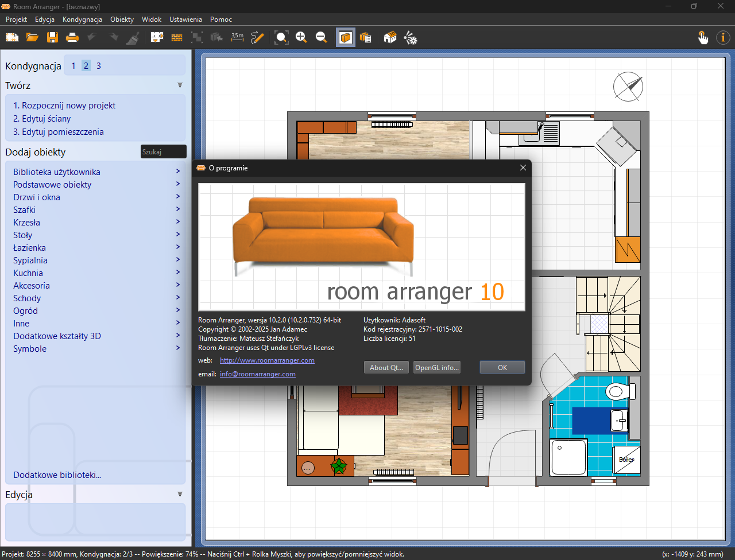This screenshot has width=735, height=560.
Task: Expand Podstawowe obiekty category
Action: click(x=96, y=185)
